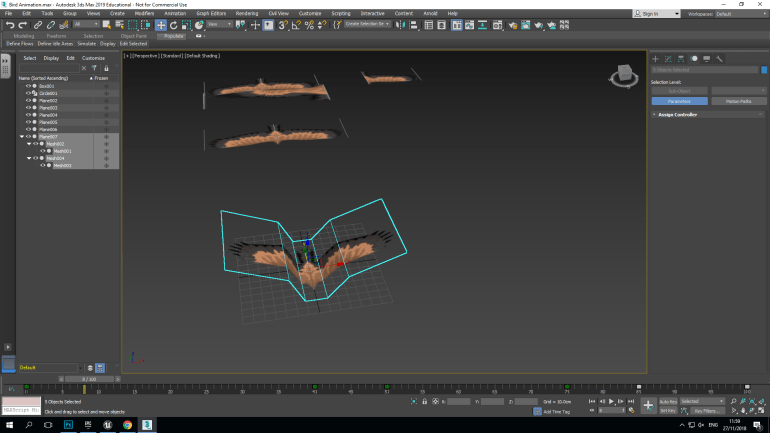
Task: Open Select by Name list icon
Action: point(119,25)
